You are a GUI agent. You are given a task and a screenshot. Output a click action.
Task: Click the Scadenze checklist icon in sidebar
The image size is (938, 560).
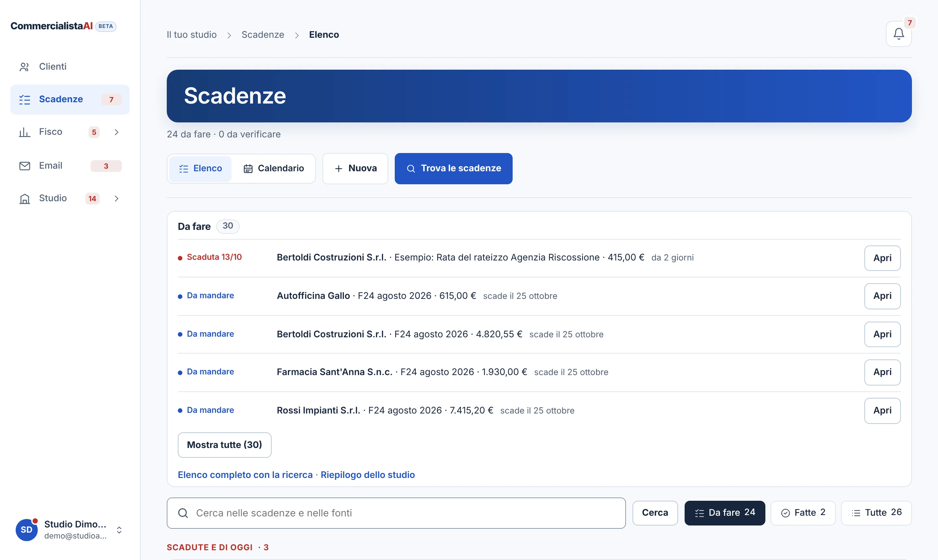click(24, 100)
